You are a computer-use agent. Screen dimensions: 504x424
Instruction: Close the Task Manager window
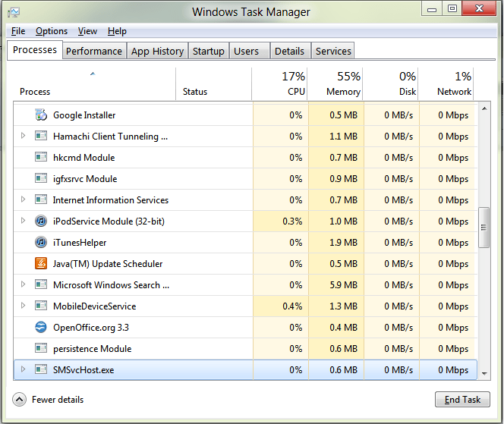[x=479, y=8]
